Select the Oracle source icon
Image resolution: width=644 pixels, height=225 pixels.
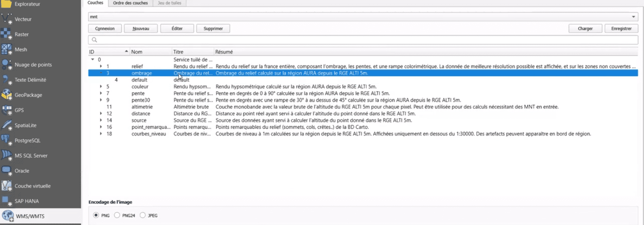pos(6,171)
